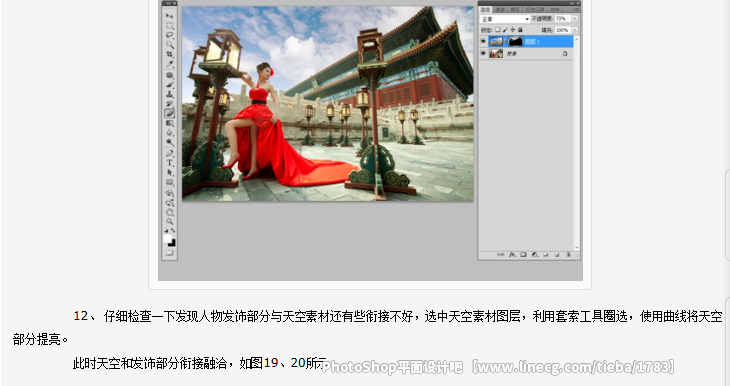The image size is (730, 386).
Task: Toggle lock position
Action: [x=513, y=30]
